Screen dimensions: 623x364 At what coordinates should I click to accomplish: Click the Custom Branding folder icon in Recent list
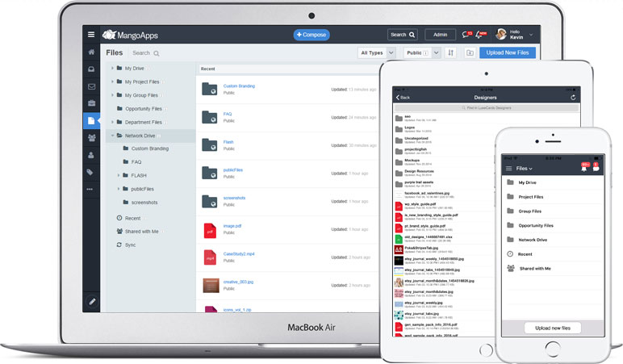209,89
